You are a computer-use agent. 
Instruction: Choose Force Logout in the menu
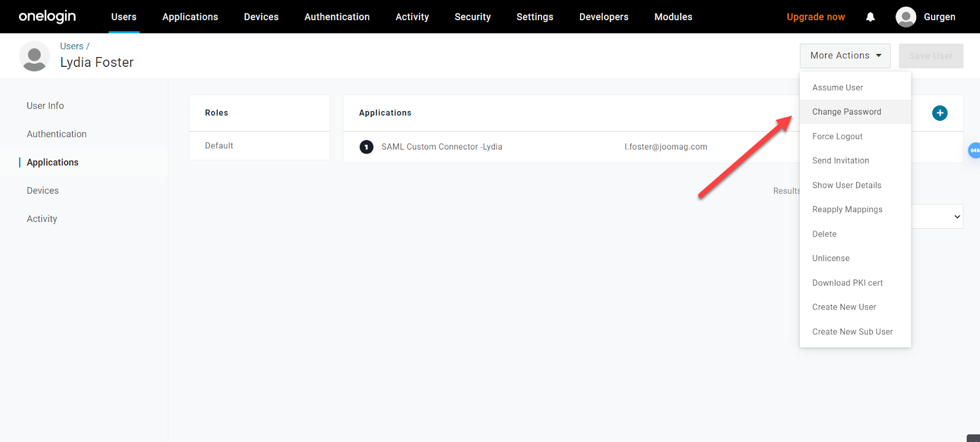tap(837, 137)
